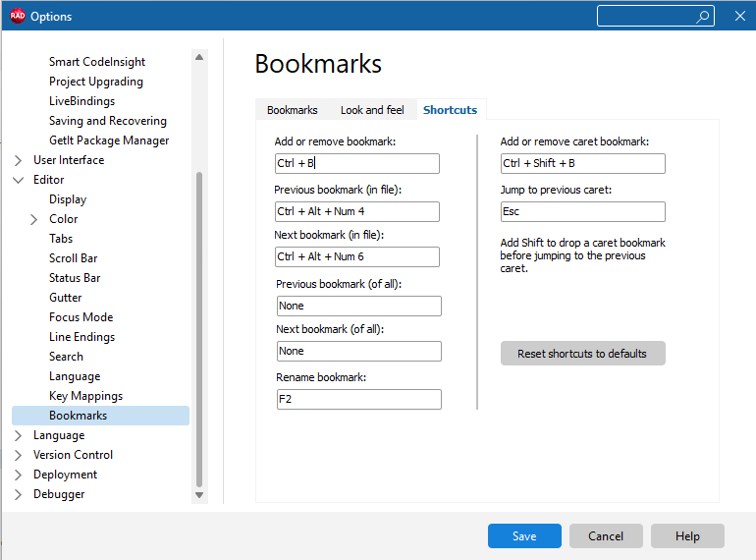Image resolution: width=756 pixels, height=560 pixels.
Task: Select the Editor item
Action: coord(49,180)
